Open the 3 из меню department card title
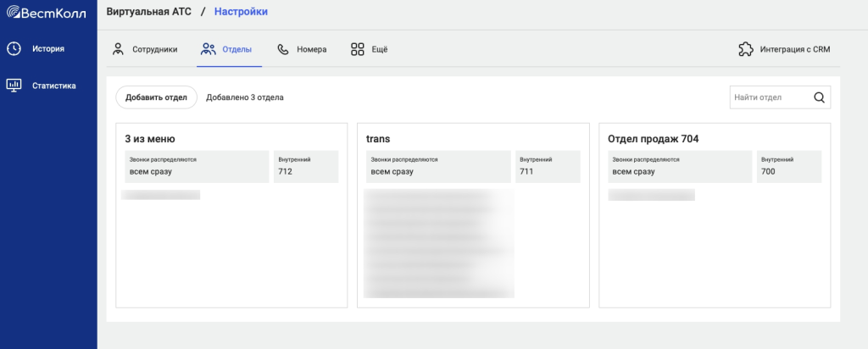The height and width of the screenshot is (349, 868). [x=150, y=138]
